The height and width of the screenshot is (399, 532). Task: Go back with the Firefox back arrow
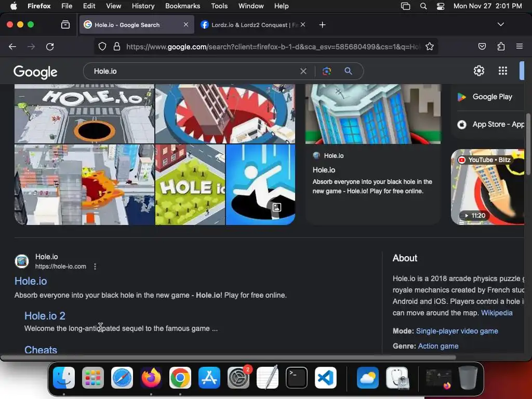[12, 46]
